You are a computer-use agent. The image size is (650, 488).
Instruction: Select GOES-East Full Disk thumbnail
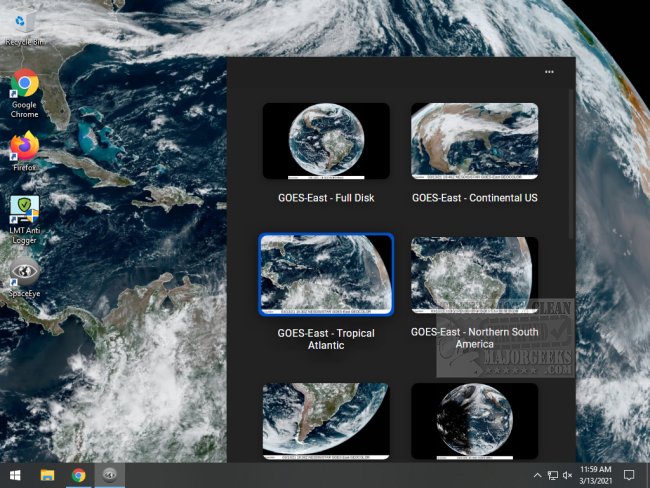click(326, 141)
